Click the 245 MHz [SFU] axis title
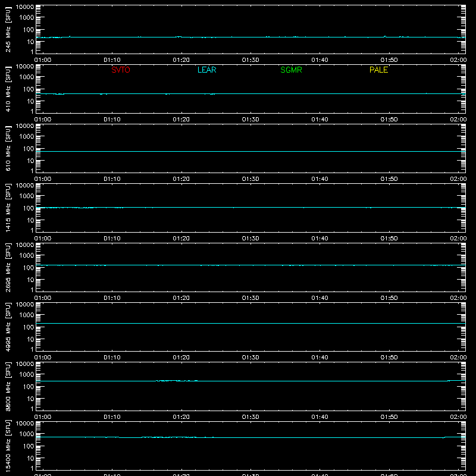The height and width of the screenshot is (476, 476). (8, 30)
